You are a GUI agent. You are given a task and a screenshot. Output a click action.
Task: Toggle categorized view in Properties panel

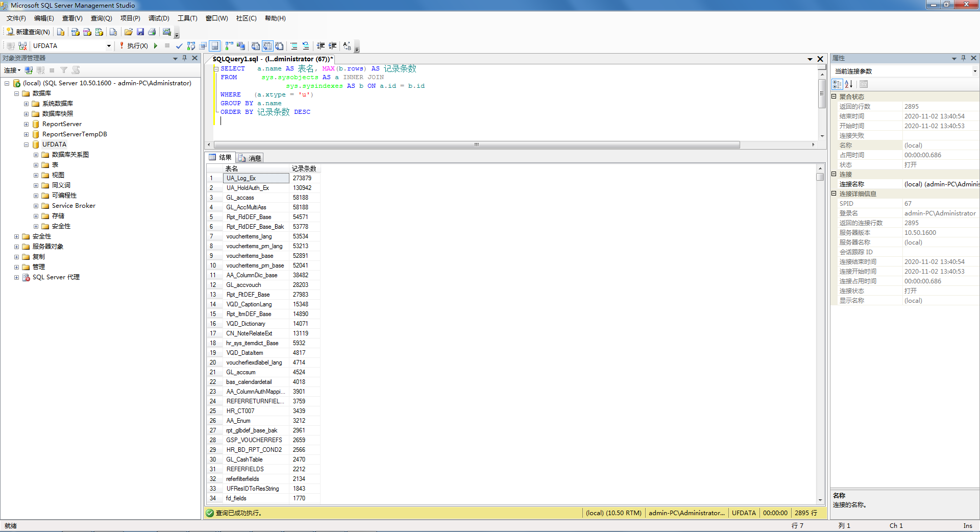point(837,84)
